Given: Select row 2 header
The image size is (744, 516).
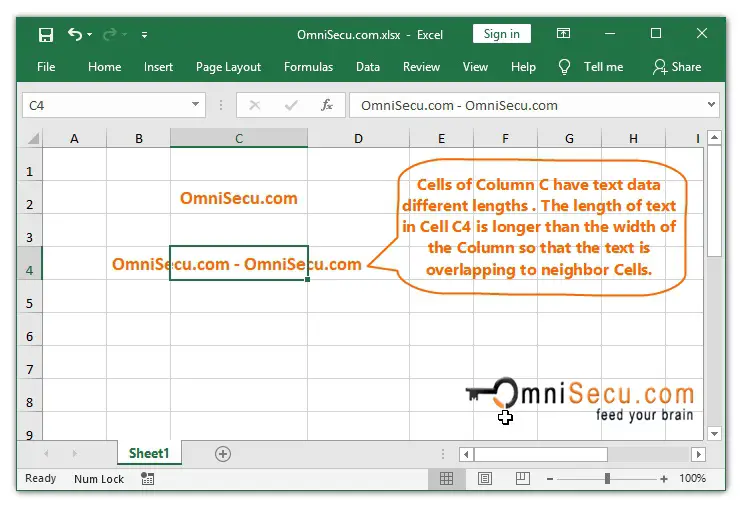Looking at the screenshot, I should 29,197.
